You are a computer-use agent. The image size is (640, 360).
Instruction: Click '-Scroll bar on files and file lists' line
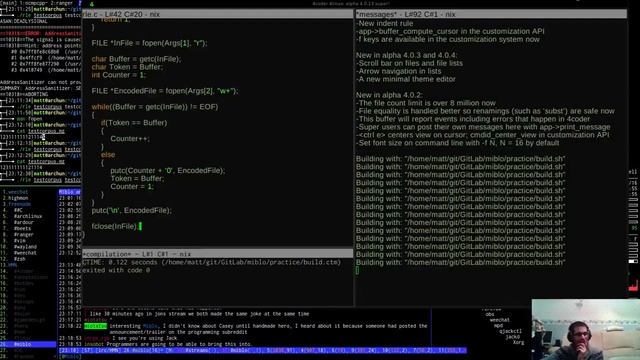click(409, 63)
